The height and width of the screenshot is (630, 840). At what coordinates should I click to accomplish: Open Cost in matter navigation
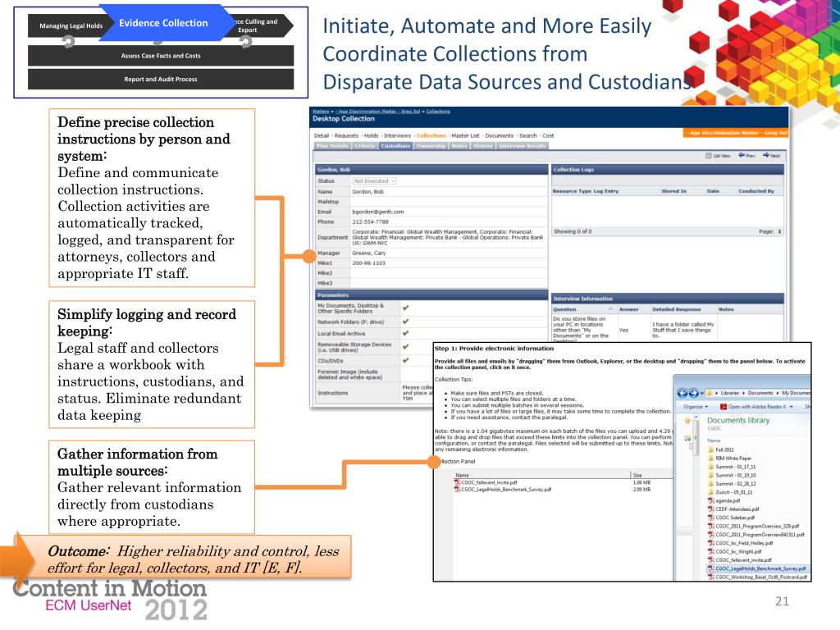(548, 135)
